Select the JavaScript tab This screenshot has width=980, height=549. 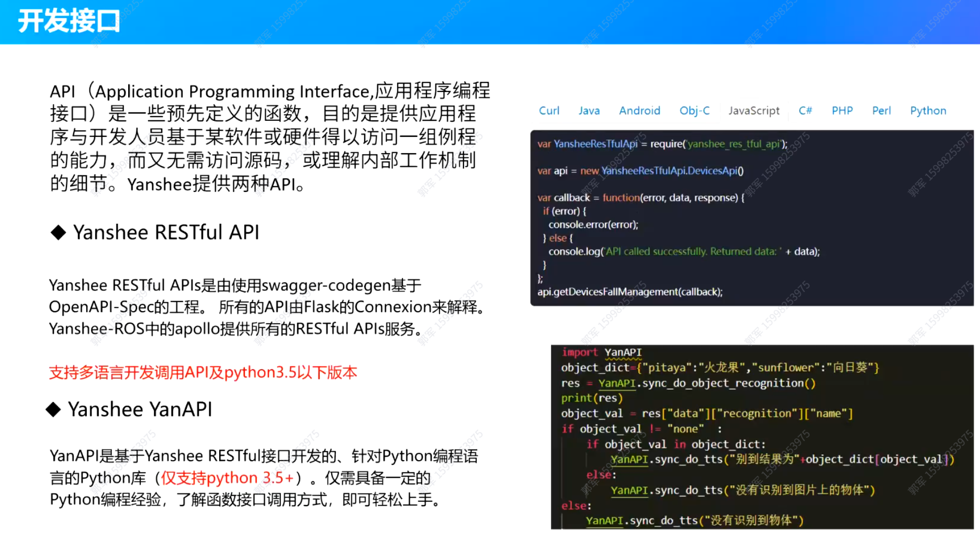tap(754, 111)
